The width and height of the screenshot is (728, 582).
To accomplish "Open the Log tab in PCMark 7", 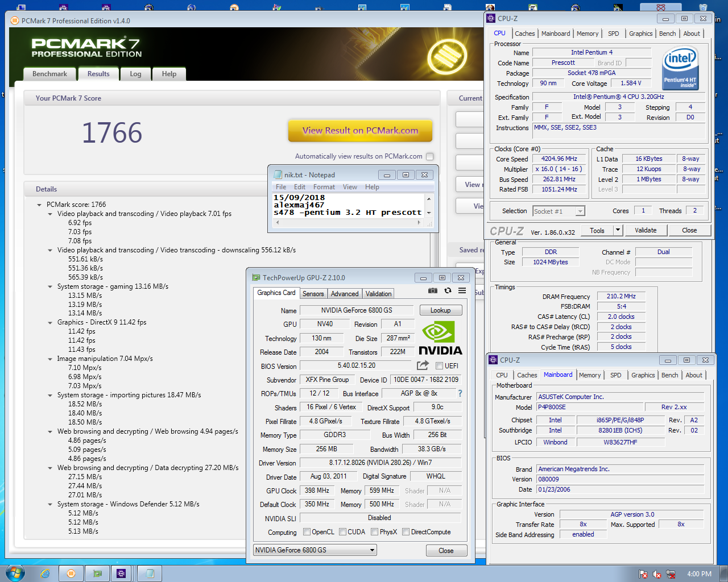I will pos(135,74).
